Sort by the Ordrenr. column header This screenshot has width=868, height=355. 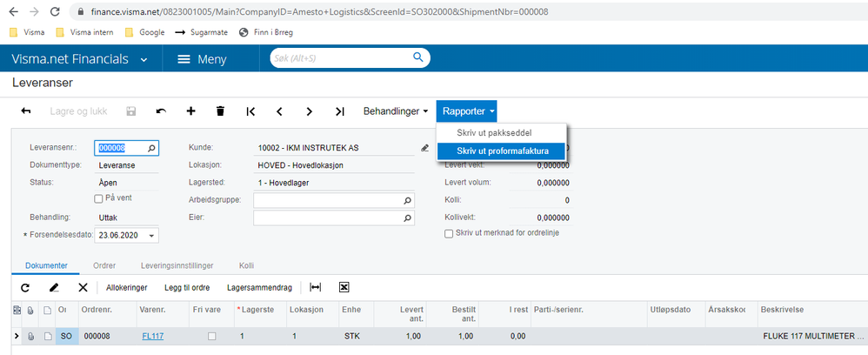pos(97,310)
